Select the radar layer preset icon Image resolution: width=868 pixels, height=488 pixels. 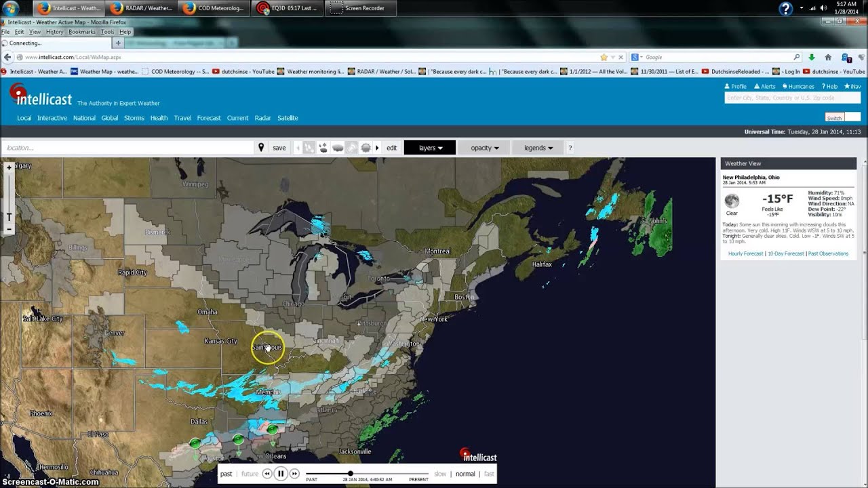(x=309, y=148)
